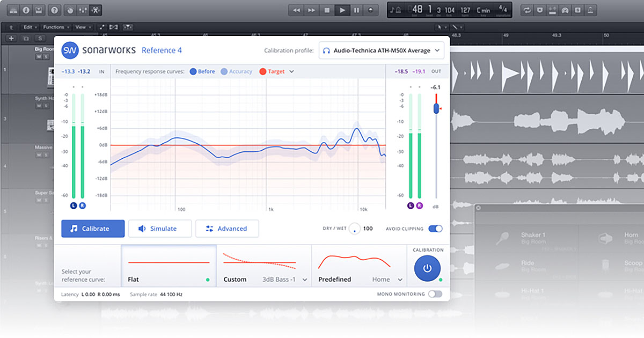This screenshot has width=644, height=338.
Task: Click the gauge meter toolbar icon
Action: point(565,10)
